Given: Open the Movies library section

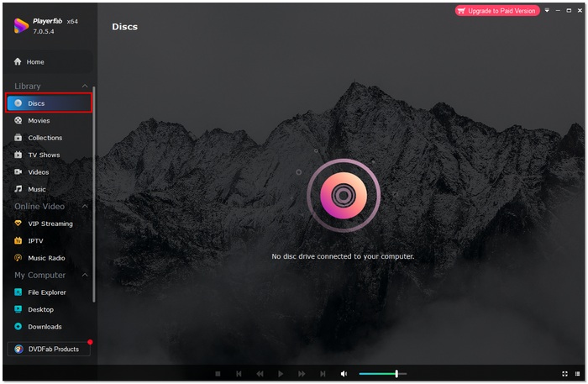Looking at the screenshot, I should click(39, 121).
